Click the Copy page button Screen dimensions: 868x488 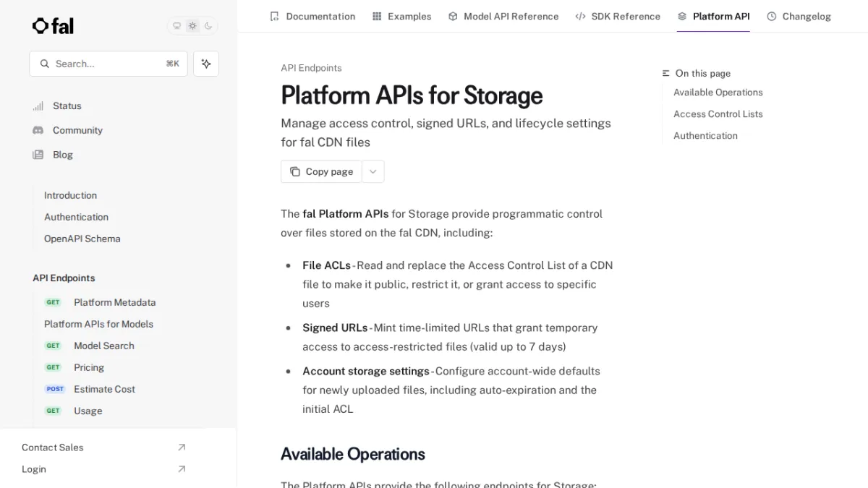pos(321,171)
